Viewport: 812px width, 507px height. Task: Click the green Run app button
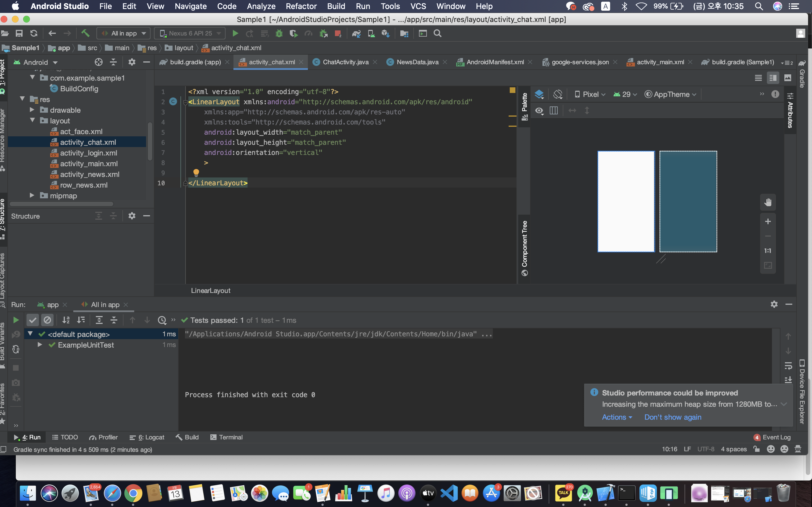235,33
